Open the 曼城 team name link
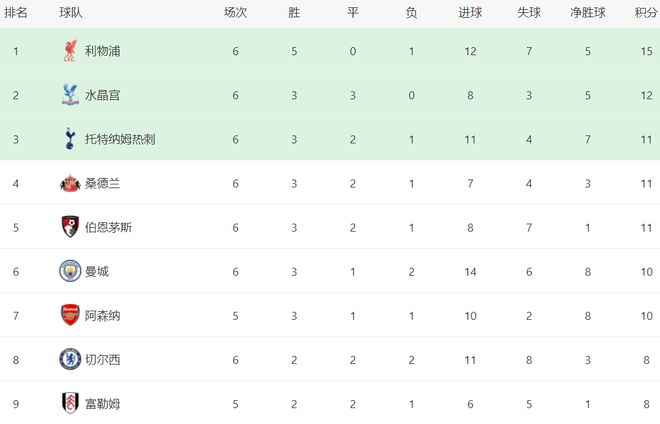The height and width of the screenshot is (424, 660). tap(96, 271)
